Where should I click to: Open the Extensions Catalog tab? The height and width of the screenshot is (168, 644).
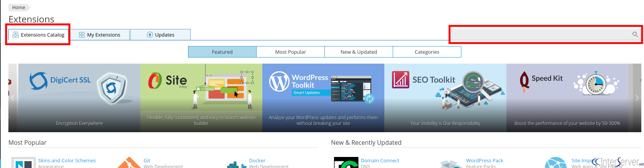click(39, 35)
